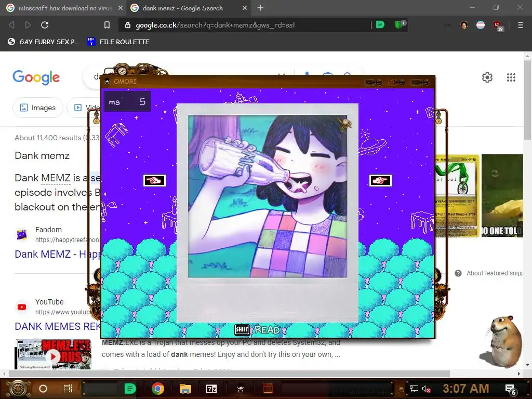Image resolution: width=532 pixels, height=399 pixels.
Task: Click the READ prompt in OMORI
Action: click(268, 330)
